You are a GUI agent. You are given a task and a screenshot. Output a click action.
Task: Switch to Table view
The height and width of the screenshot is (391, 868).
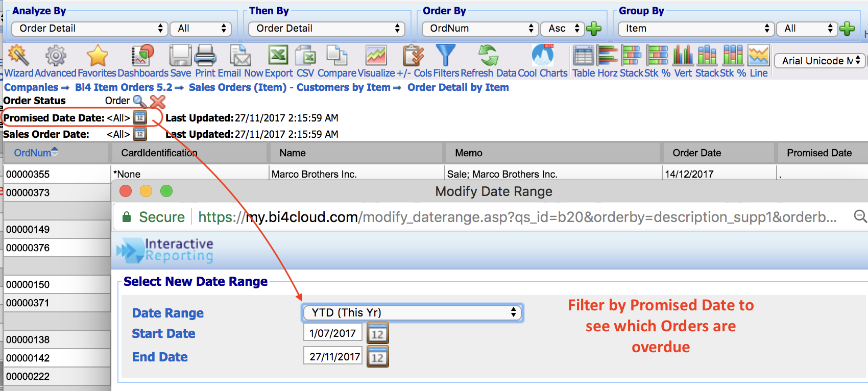[x=583, y=55]
